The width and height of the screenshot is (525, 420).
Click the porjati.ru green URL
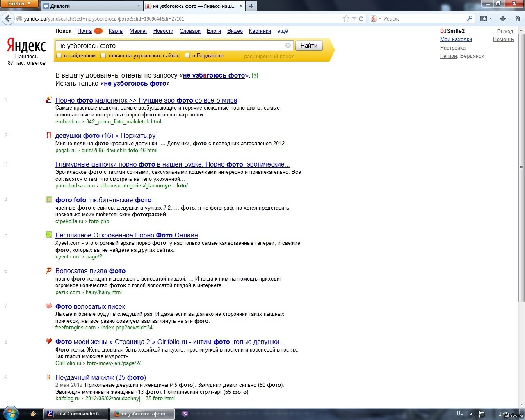click(x=106, y=151)
